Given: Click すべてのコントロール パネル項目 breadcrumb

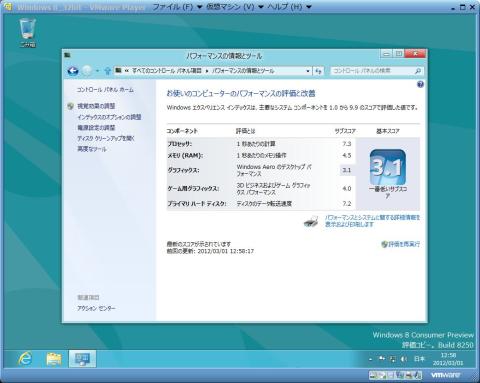Looking at the screenshot, I should coord(167,71).
